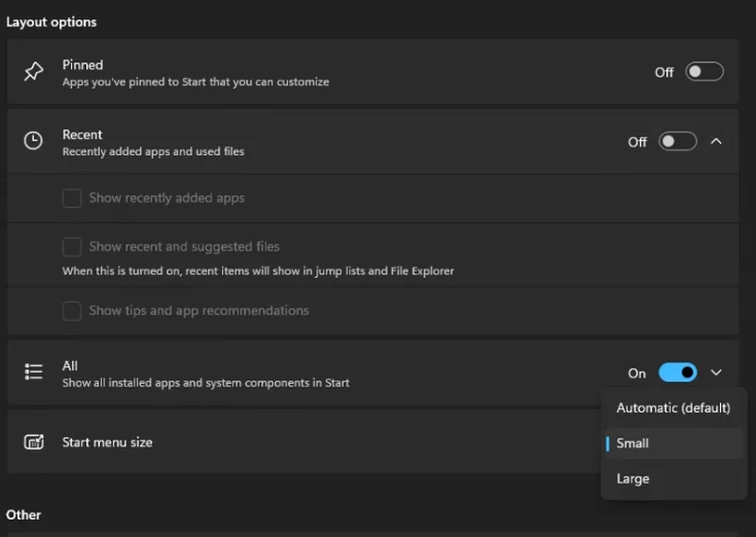Check Show tips and app recommendations
The width and height of the screenshot is (756, 537).
coord(72,311)
